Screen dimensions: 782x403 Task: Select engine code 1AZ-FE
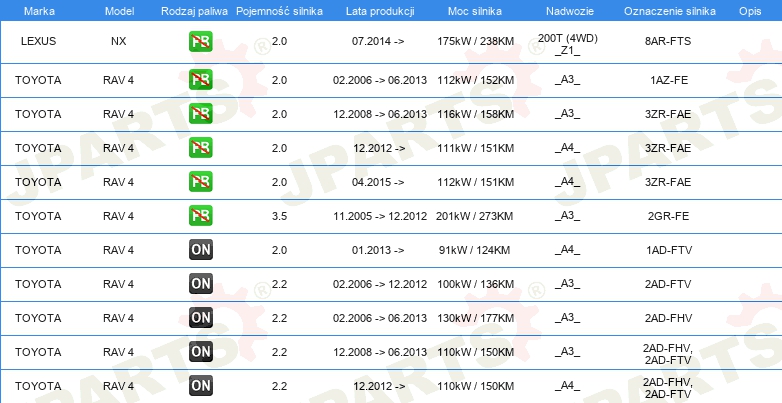point(669,80)
